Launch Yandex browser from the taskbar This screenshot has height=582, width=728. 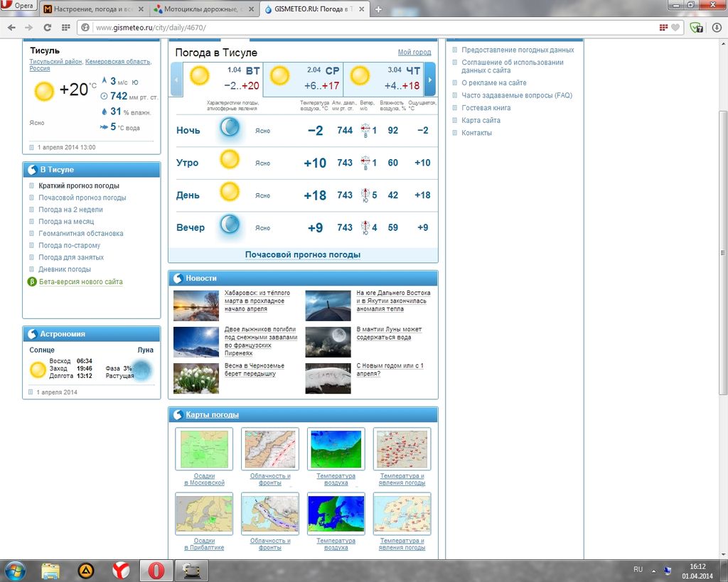point(122,570)
